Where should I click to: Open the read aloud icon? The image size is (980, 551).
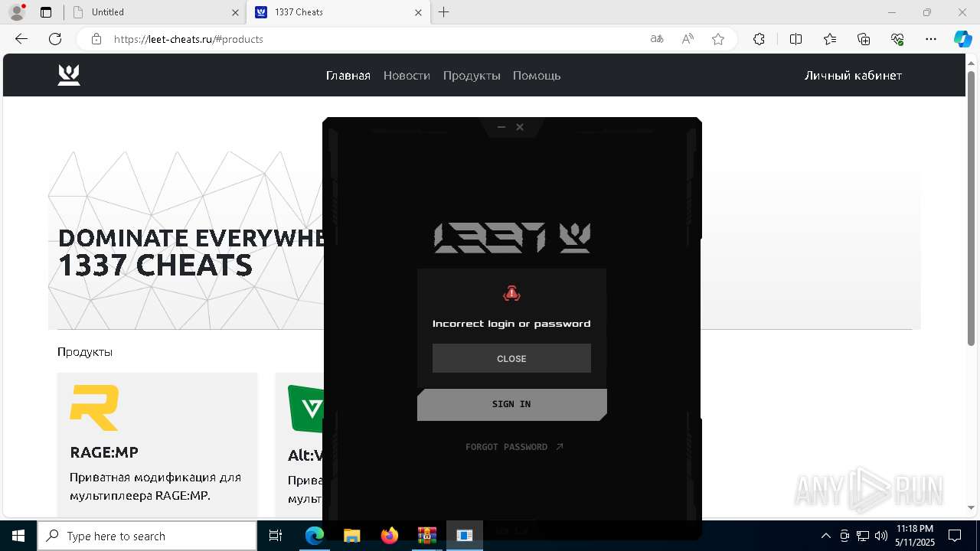coord(688,39)
